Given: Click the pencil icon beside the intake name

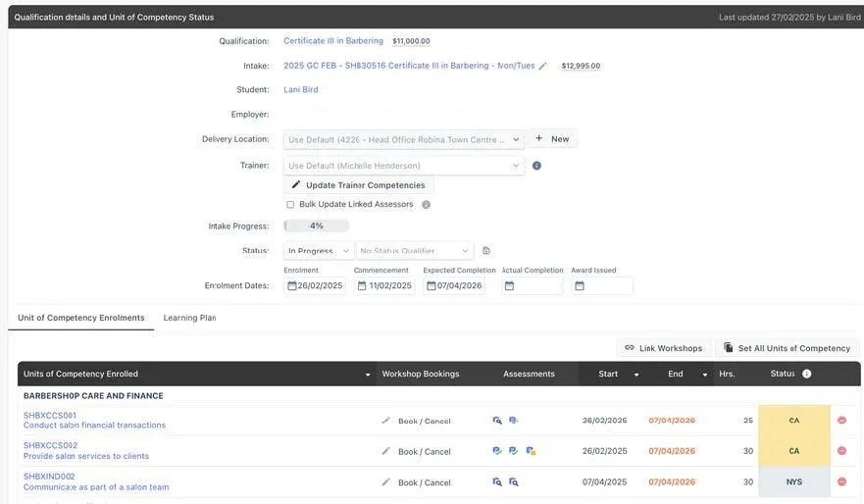Looking at the screenshot, I should pyautogui.click(x=542, y=66).
